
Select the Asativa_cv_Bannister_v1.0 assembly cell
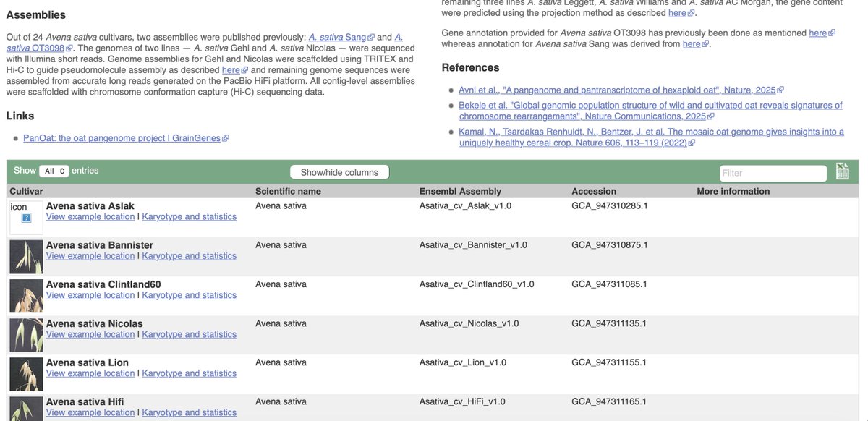pos(473,244)
